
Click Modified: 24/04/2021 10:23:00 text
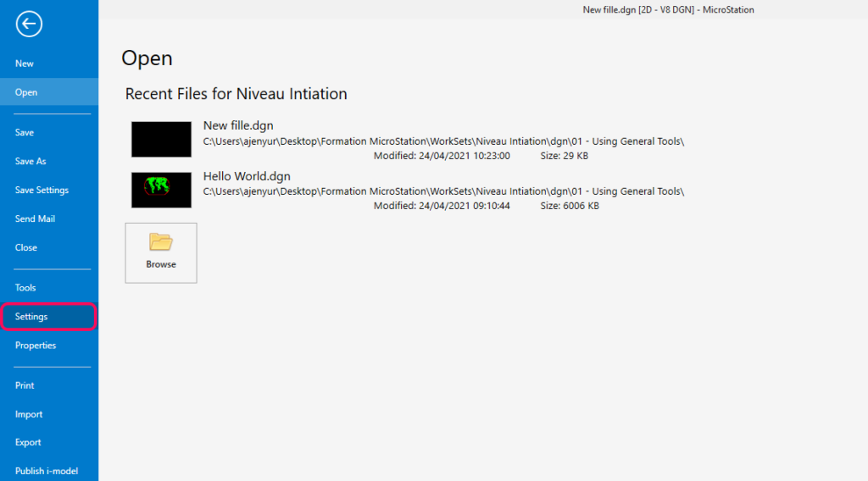[442, 156]
